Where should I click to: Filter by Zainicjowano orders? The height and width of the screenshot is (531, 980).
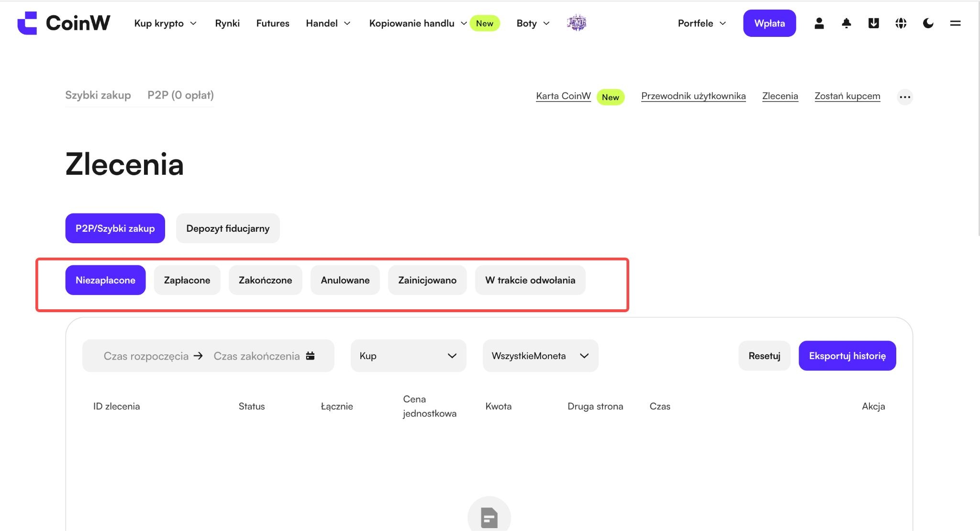427,280
